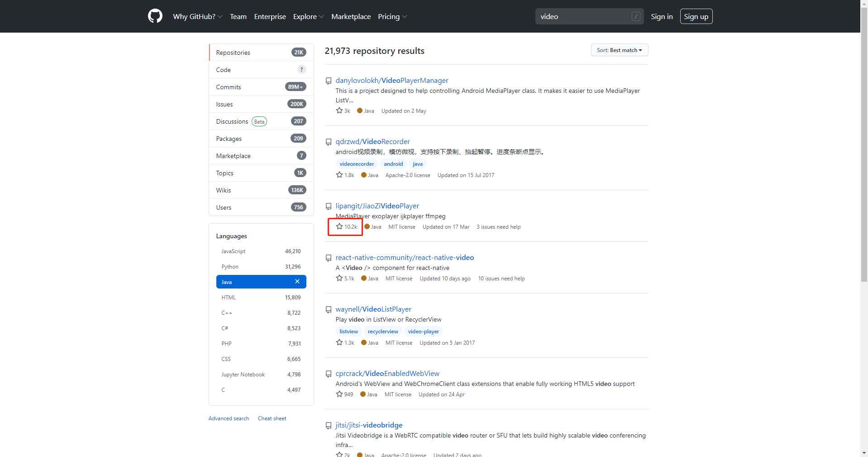
Task: Click the question mark badge next to Code
Action: click(302, 70)
